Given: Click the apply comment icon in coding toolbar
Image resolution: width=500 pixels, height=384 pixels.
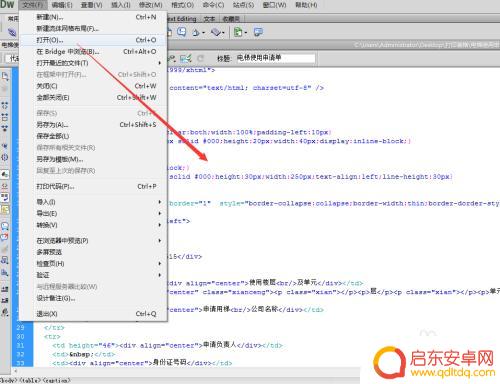Looking at the screenshot, I should [x=5, y=226].
